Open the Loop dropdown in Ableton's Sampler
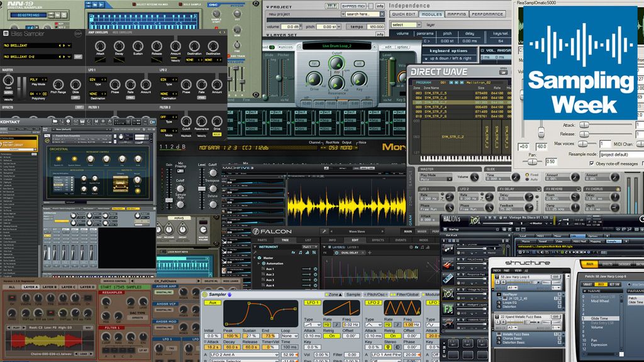 pyautogui.click(x=289, y=336)
